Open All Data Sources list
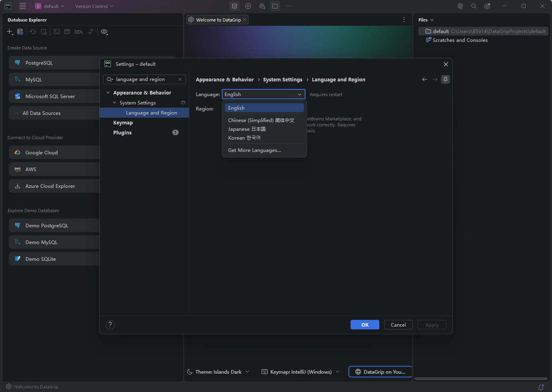Viewport: 552px width, 392px height. point(54,113)
